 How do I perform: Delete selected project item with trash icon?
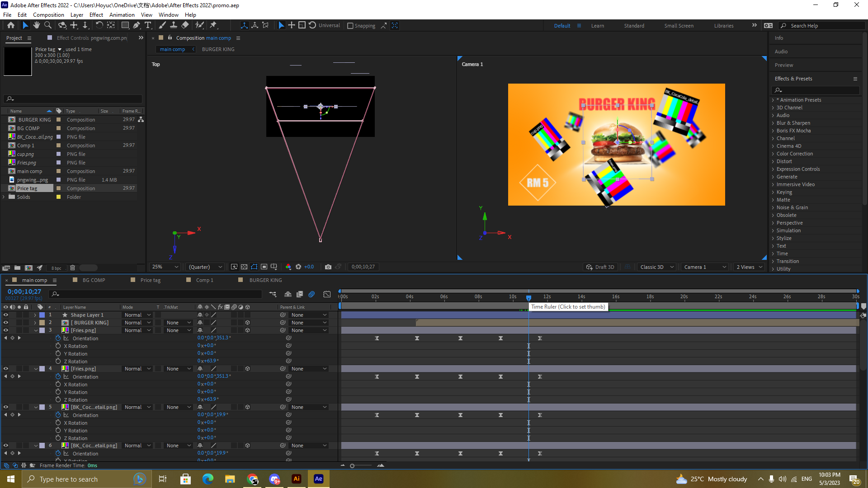72,268
